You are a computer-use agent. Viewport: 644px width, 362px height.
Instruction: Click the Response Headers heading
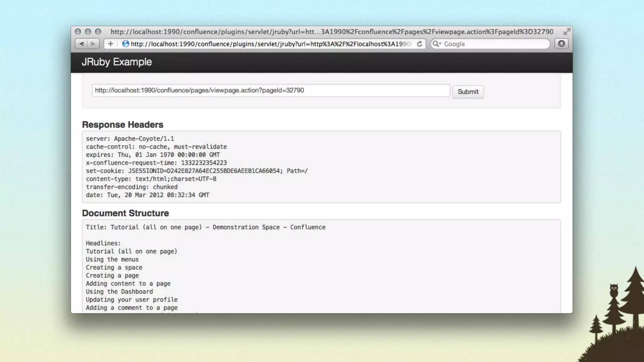point(123,124)
